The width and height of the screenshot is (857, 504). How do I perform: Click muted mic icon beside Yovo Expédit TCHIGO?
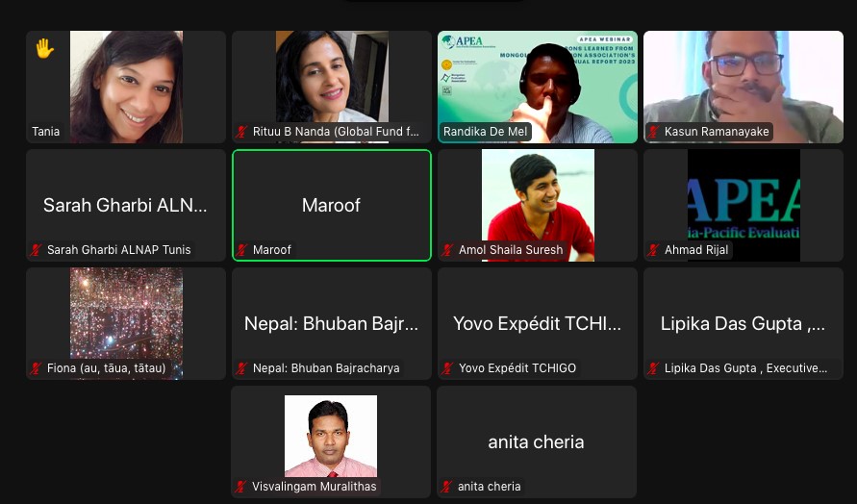pos(447,368)
